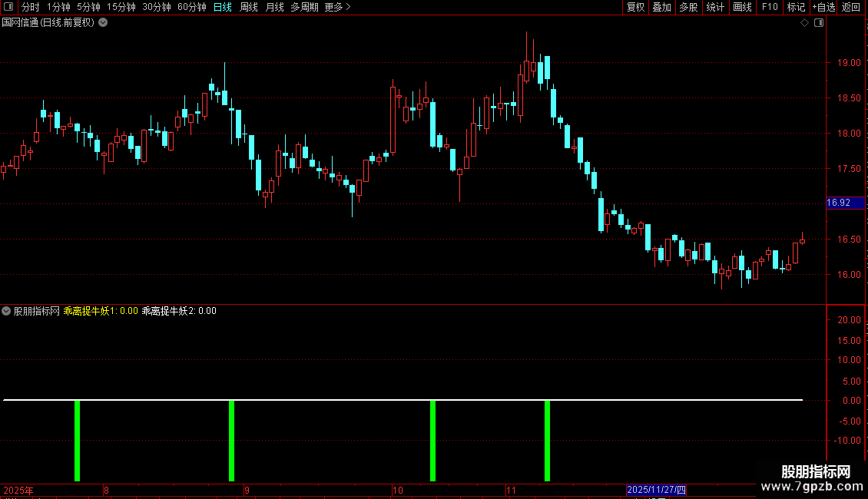Click the 复权 button

pos(635,7)
